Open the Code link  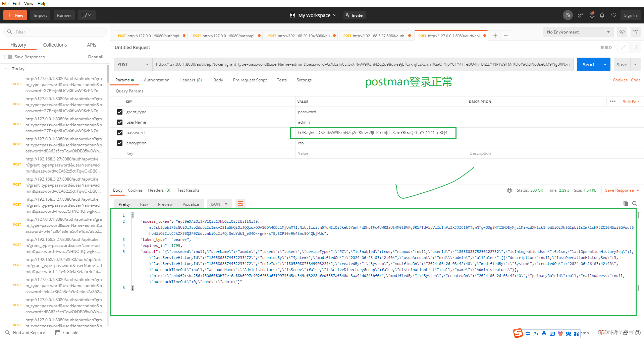(636, 80)
